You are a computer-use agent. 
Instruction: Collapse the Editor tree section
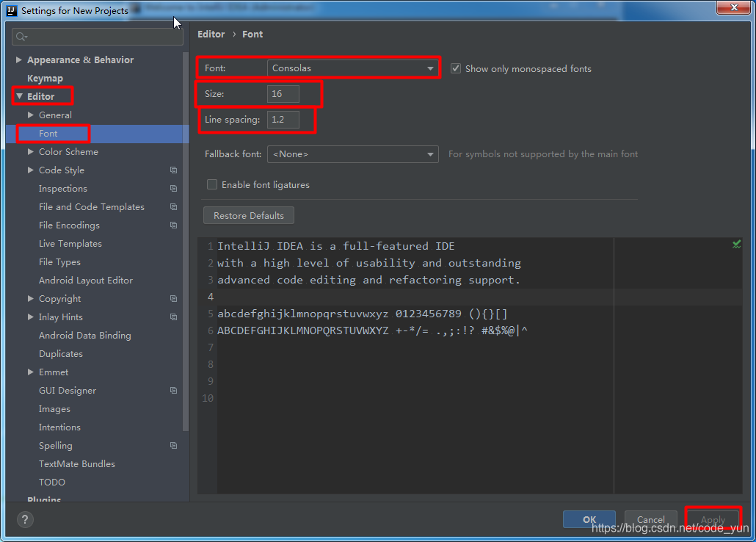click(x=19, y=96)
